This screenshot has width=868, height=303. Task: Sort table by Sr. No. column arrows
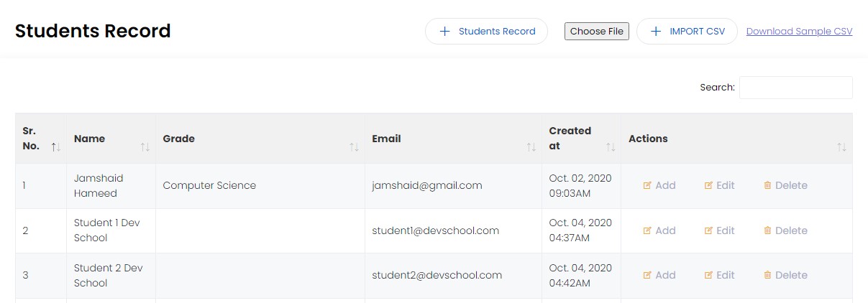click(x=55, y=146)
